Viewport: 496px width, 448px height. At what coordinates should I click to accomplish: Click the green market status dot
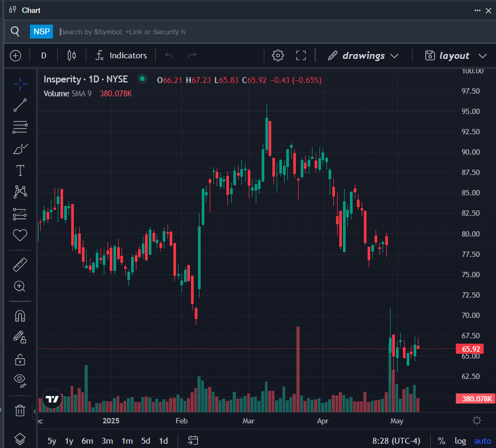click(x=142, y=79)
